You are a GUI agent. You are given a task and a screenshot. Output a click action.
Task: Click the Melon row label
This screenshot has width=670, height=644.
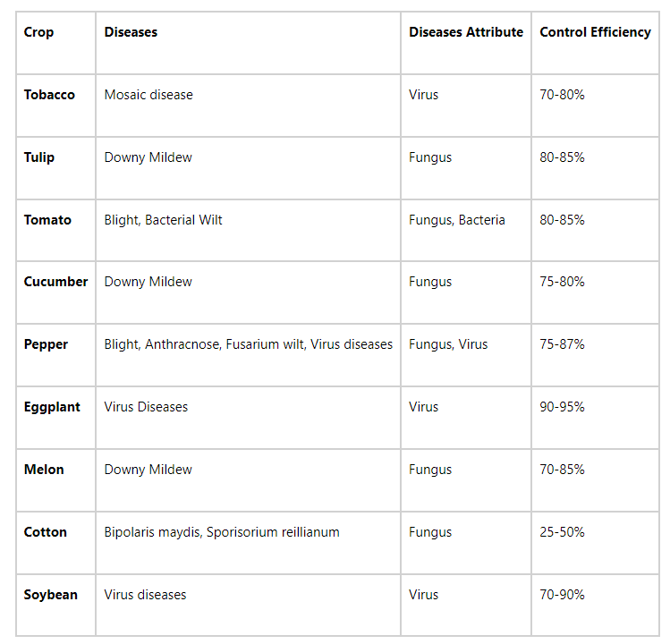[x=44, y=470]
